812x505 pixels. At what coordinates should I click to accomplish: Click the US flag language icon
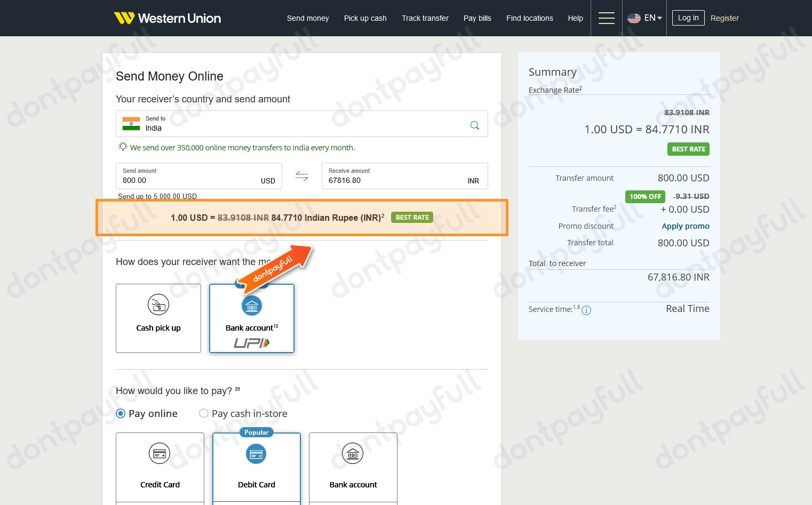(x=634, y=18)
